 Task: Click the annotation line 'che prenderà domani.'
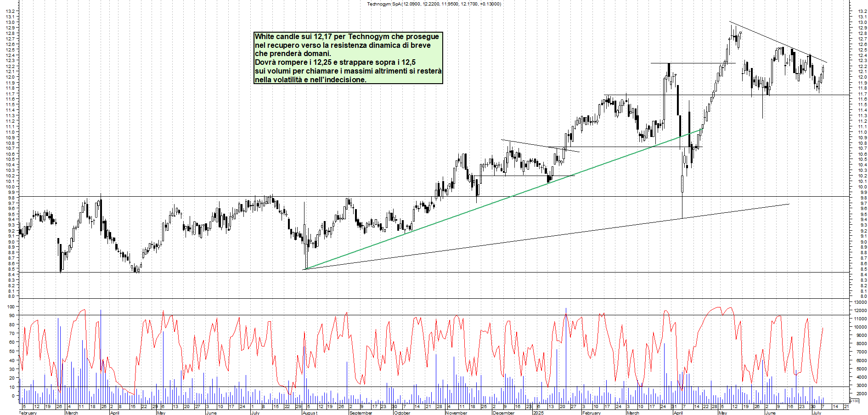click(x=293, y=54)
